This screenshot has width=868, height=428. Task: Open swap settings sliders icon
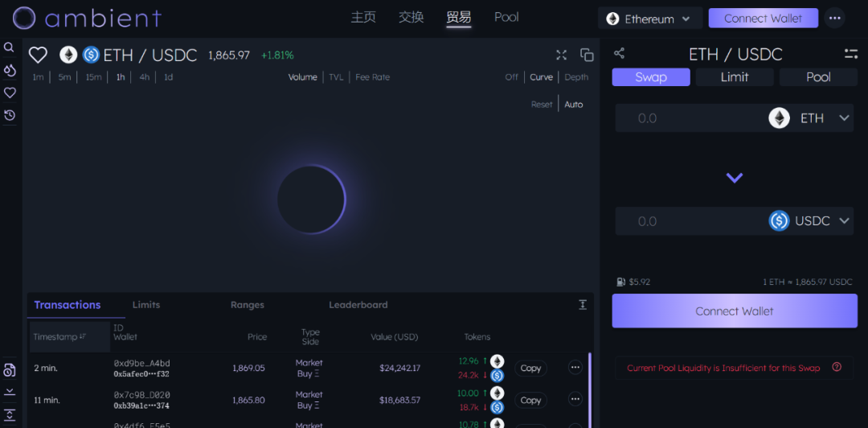851,54
